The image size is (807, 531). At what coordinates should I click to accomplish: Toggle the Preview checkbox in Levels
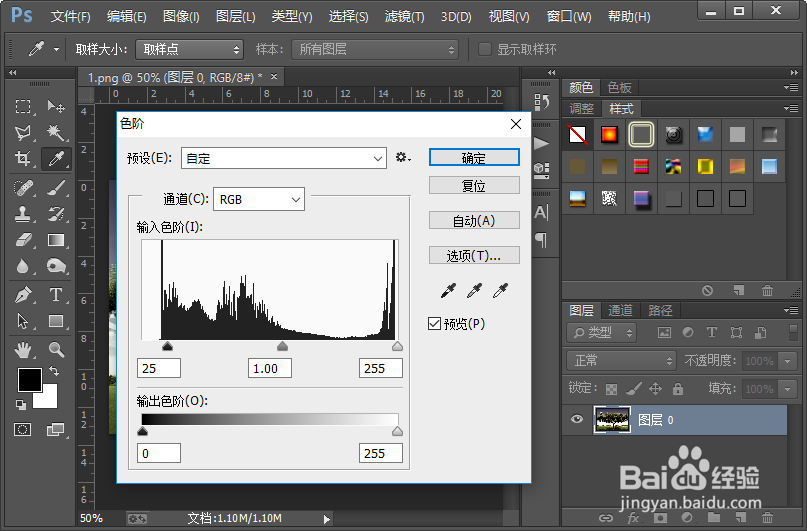(434, 324)
